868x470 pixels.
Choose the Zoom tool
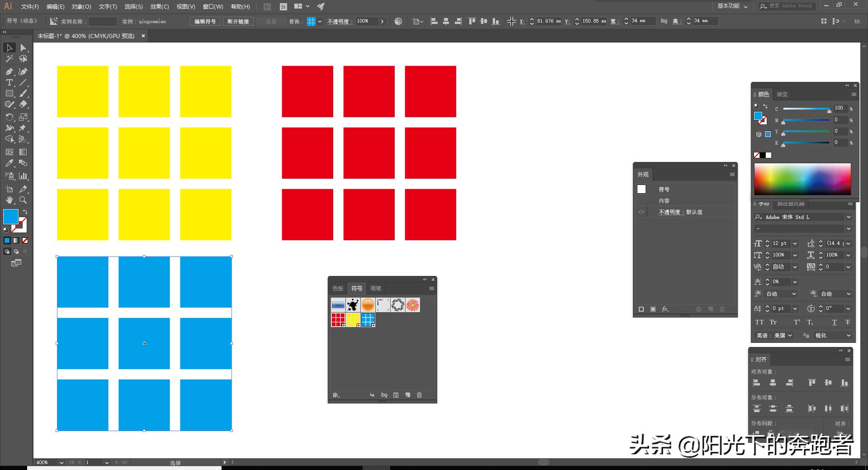pos(23,200)
